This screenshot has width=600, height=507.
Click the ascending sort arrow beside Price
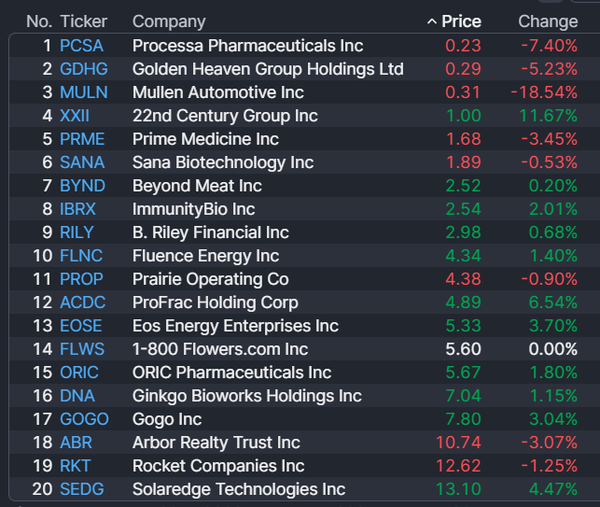point(431,21)
